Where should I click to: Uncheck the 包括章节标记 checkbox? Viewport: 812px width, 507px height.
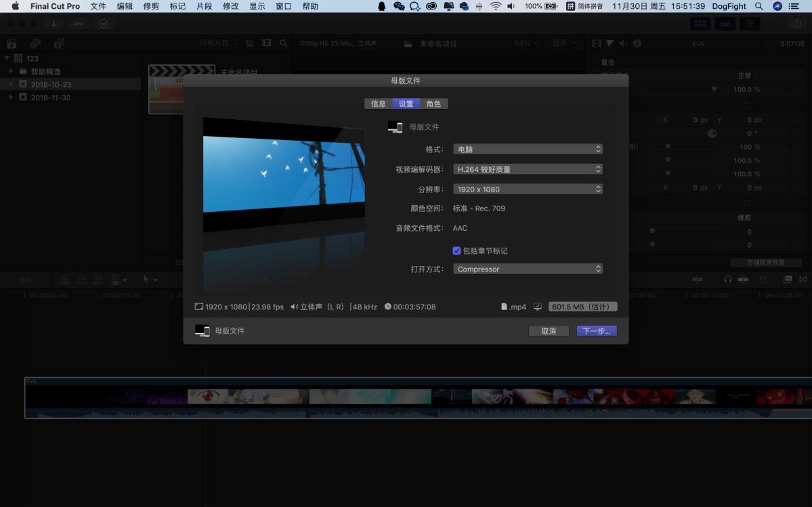(456, 250)
